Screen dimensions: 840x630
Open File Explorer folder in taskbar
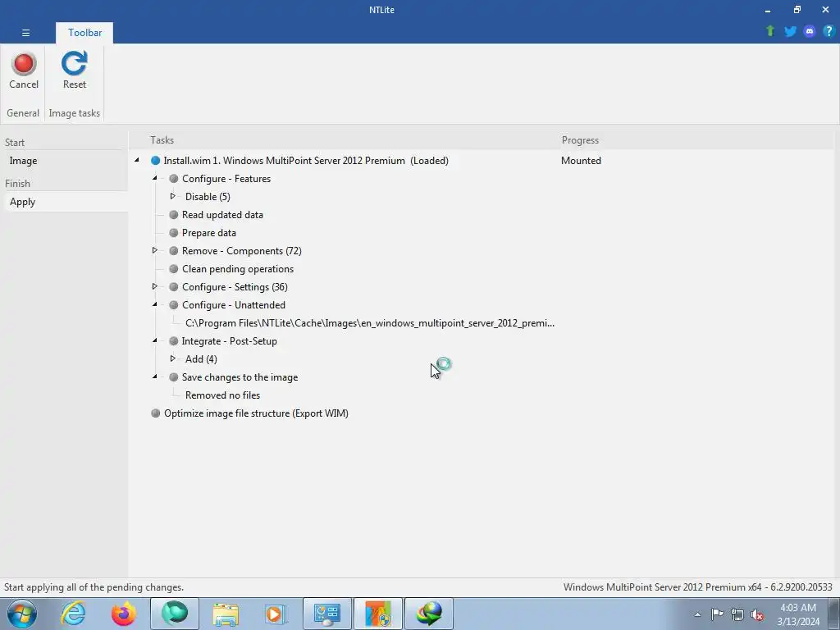point(226,614)
